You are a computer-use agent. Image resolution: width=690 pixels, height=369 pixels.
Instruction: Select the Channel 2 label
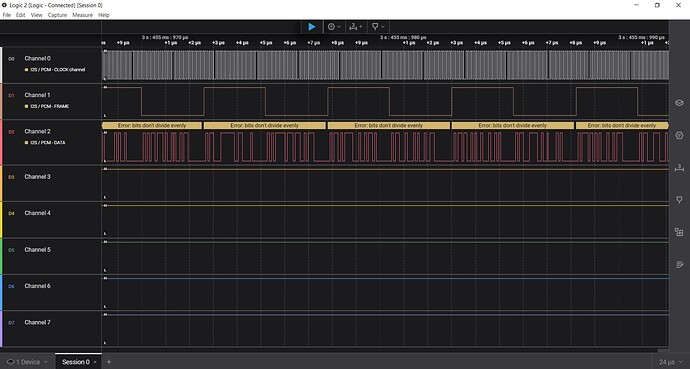point(37,132)
